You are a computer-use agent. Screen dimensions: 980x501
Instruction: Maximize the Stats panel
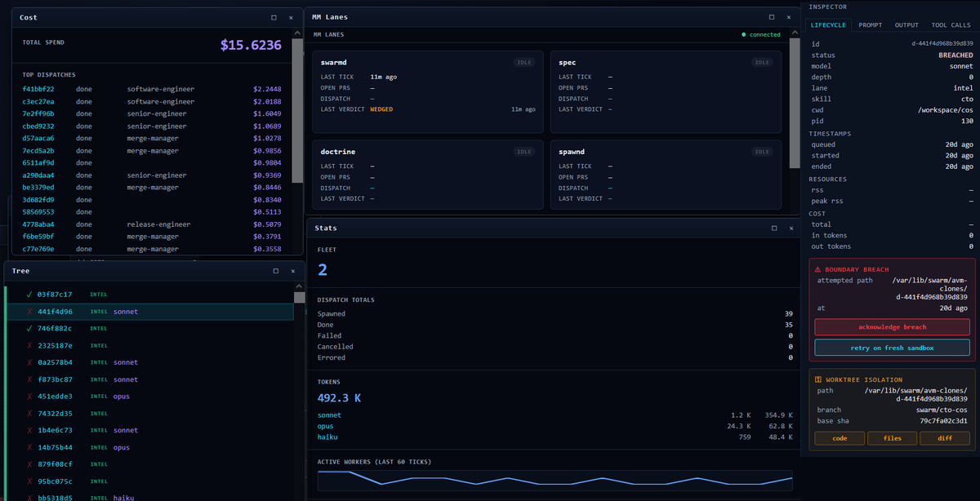pos(774,228)
